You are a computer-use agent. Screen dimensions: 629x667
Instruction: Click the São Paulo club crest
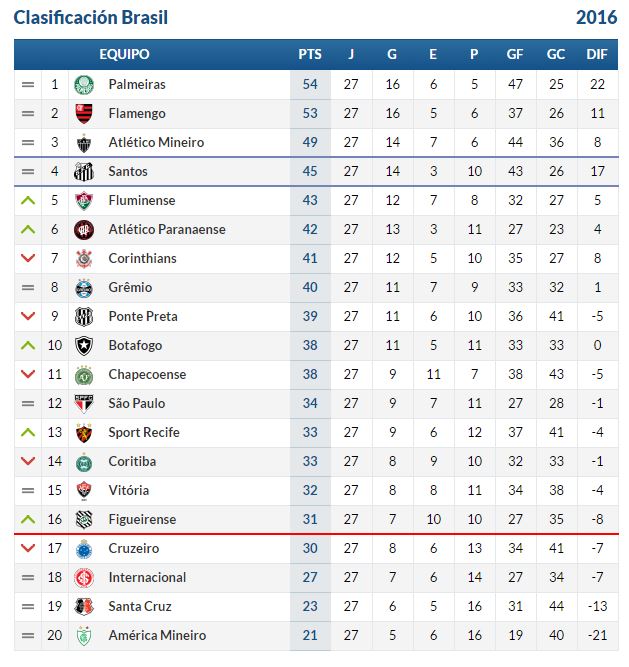click(x=84, y=404)
